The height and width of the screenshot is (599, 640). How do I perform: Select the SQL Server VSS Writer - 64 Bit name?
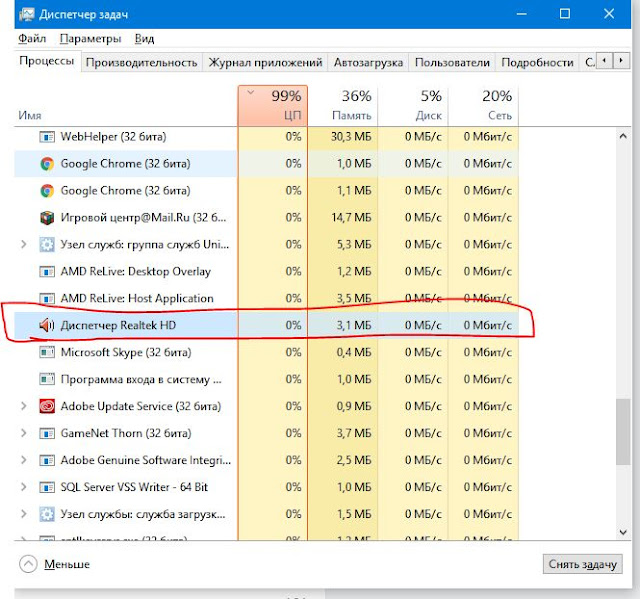(134, 487)
